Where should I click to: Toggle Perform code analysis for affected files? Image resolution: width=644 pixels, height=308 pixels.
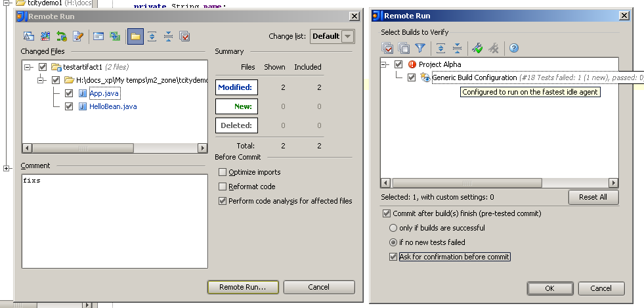click(223, 201)
